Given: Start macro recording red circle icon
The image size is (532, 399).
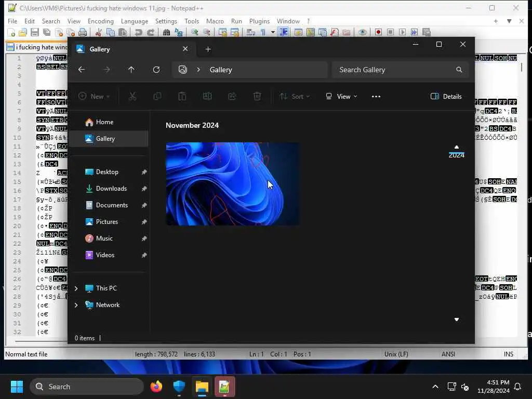Looking at the screenshot, I should pyautogui.click(x=378, y=32).
